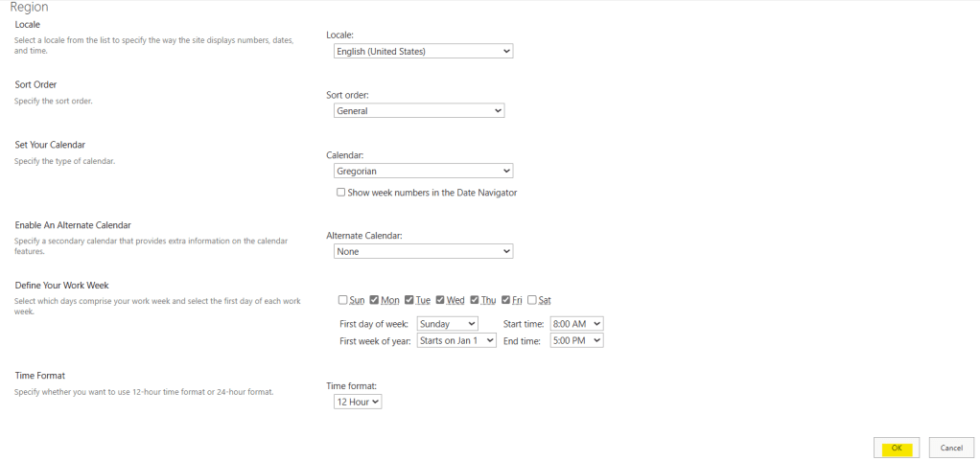
Task: Click the Region page heading
Action: pos(29,7)
